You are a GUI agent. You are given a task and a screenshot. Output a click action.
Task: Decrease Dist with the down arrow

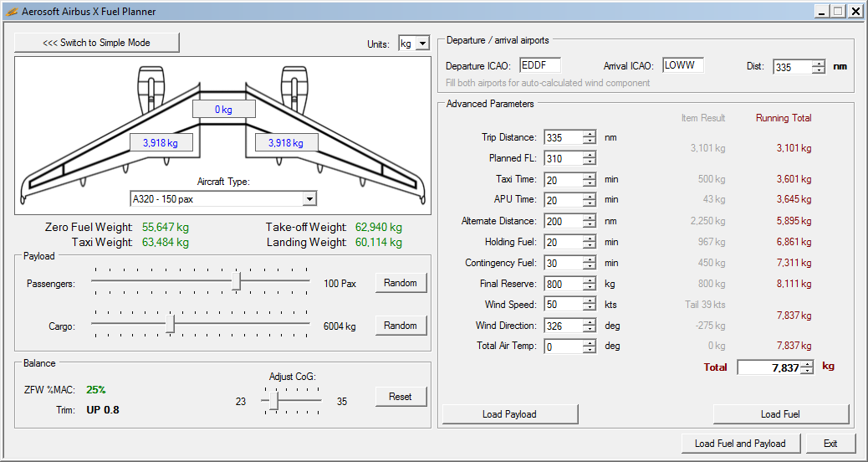[x=818, y=71]
